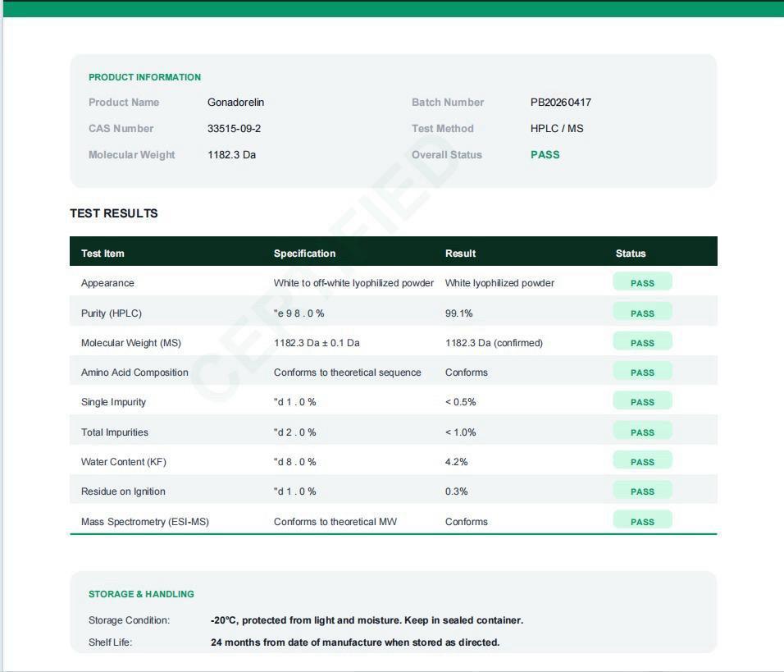The height and width of the screenshot is (672, 784).
Task: Select 'White to off-white lyophilized powder' specification
Action: click(x=353, y=283)
